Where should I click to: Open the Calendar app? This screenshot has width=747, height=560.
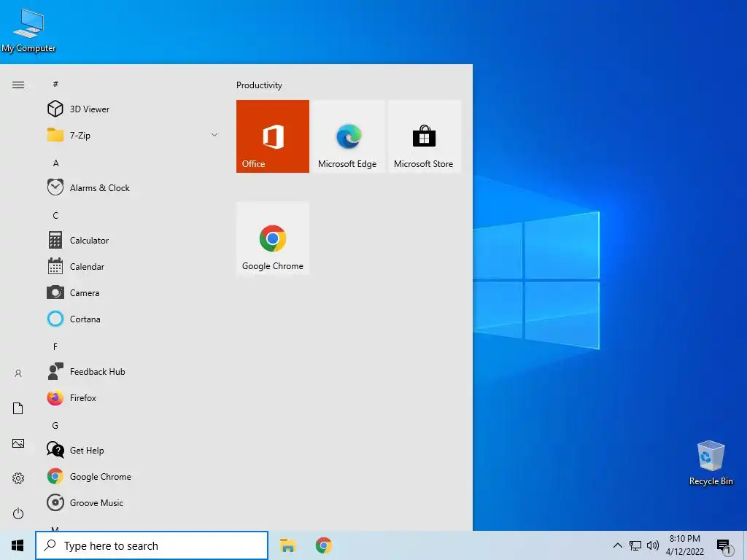point(131,266)
